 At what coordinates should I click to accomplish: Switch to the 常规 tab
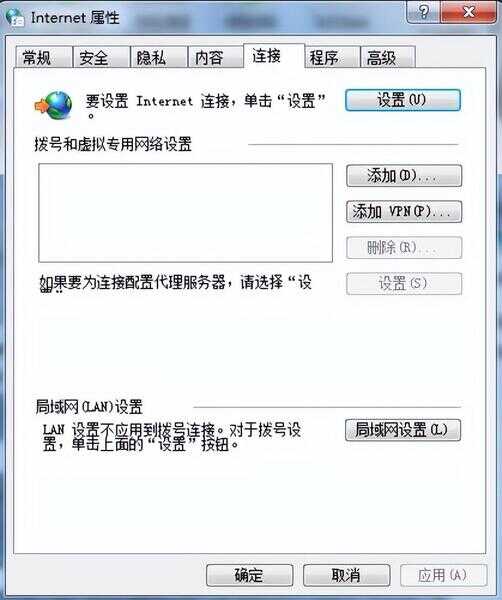click(44, 58)
